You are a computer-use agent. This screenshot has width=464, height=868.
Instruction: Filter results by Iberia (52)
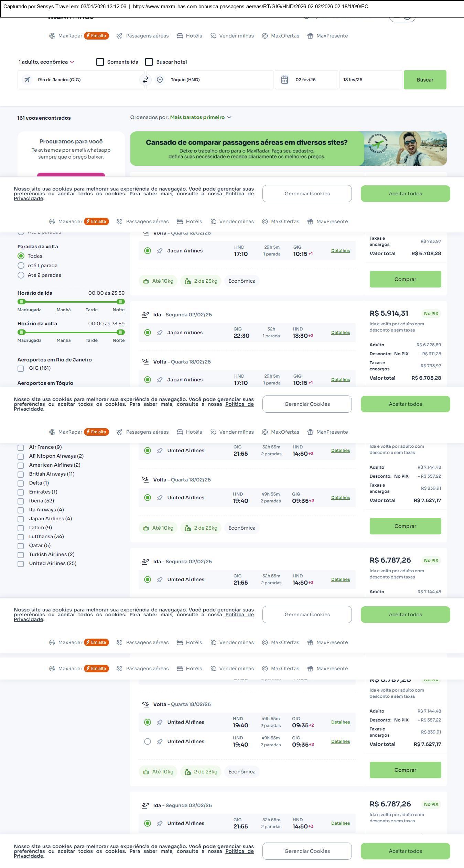click(x=21, y=501)
